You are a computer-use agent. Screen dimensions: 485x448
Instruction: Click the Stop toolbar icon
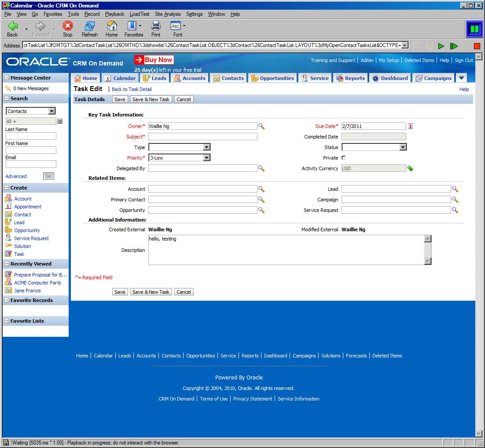click(x=67, y=25)
